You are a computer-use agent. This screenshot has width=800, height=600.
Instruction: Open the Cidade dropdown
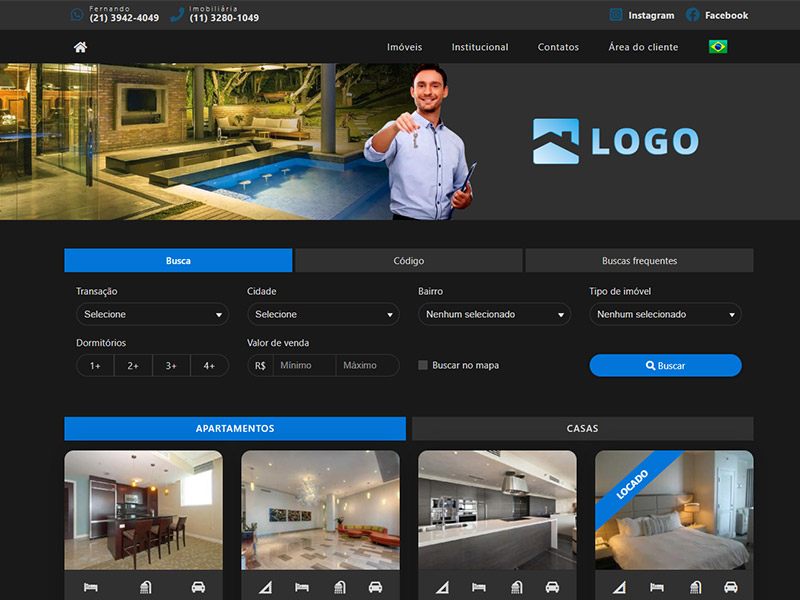click(x=323, y=314)
